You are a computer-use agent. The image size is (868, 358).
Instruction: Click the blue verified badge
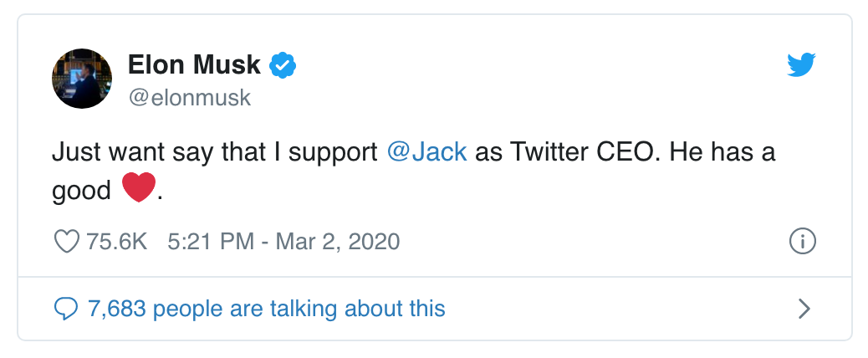(283, 64)
